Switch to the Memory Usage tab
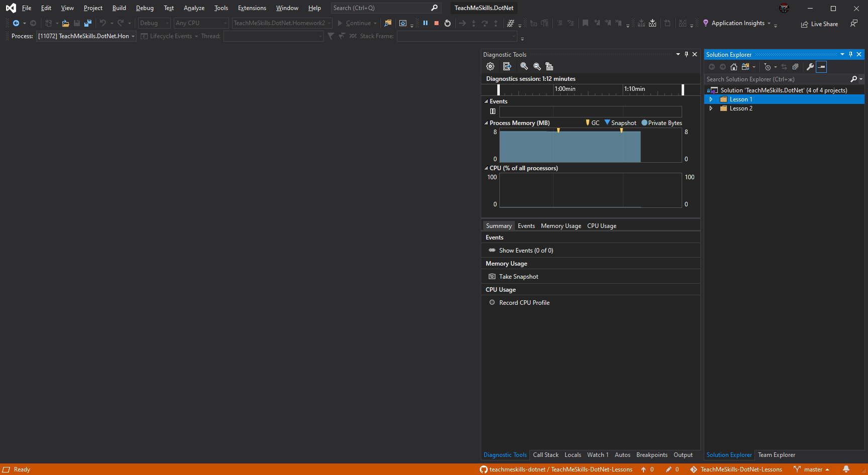This screenshot has height=475, width=868. [x=561, y=226]
